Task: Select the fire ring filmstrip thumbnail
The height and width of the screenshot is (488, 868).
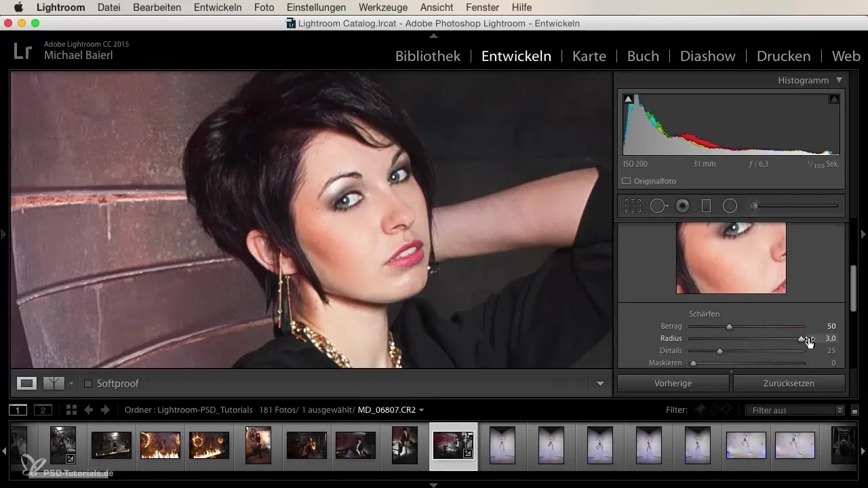Action: [209, 445]
